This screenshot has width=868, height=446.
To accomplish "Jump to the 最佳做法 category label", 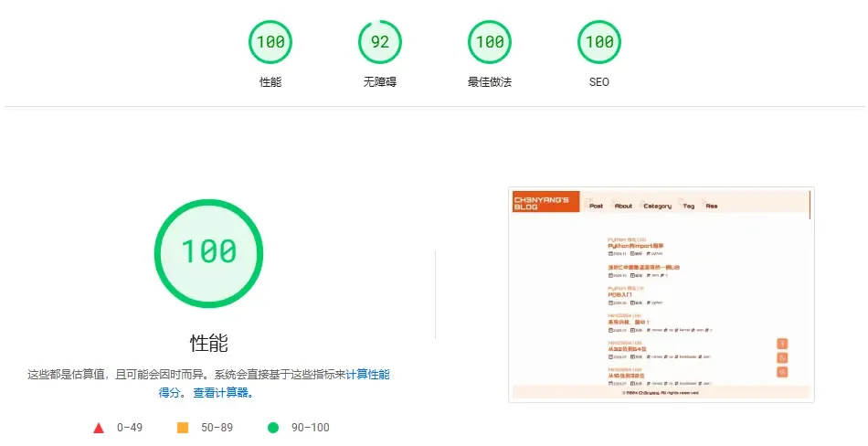I will pos(490,82).
